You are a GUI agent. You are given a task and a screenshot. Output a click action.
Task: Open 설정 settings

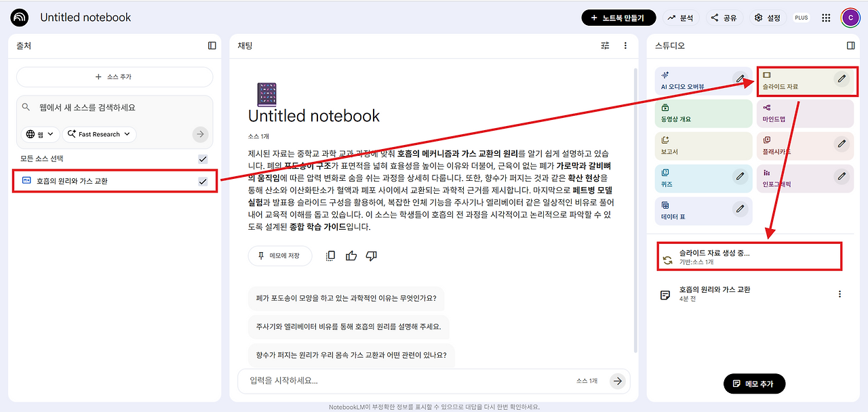pos(768,18)
